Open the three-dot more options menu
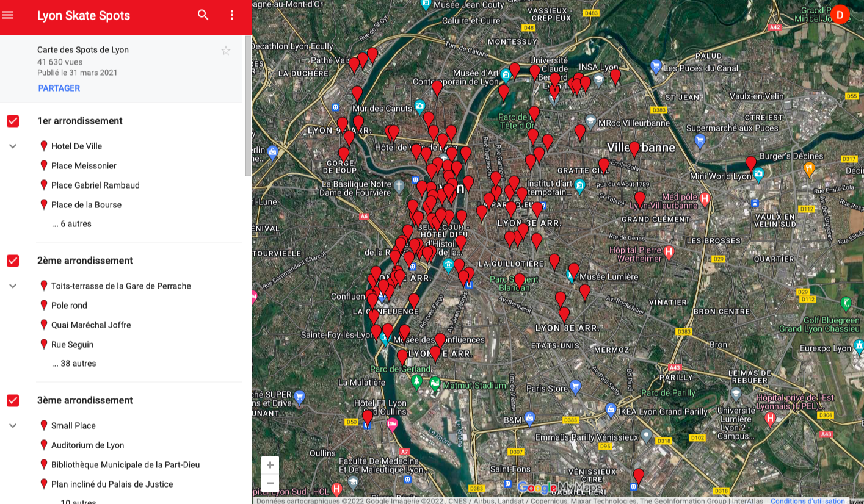Screen dimensions: 864x504 232,15
